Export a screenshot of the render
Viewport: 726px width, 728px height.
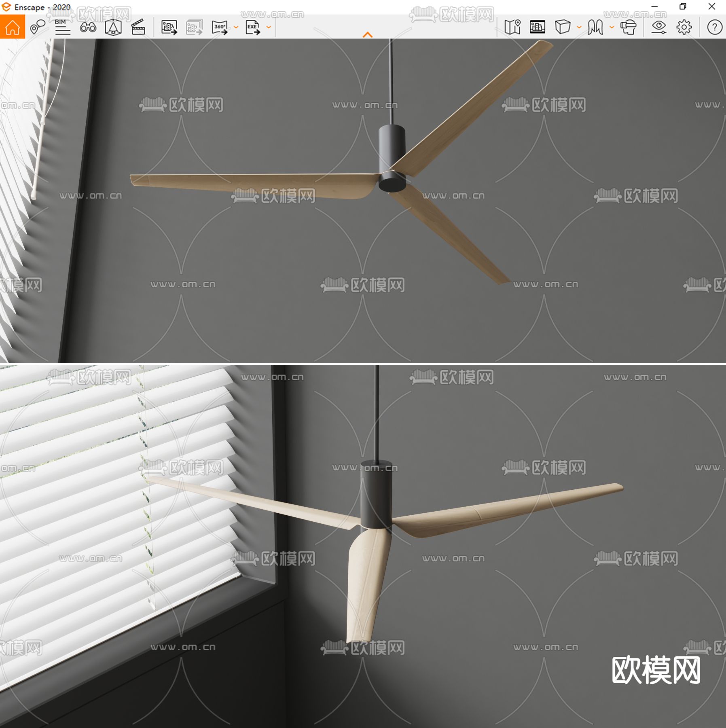169,27
